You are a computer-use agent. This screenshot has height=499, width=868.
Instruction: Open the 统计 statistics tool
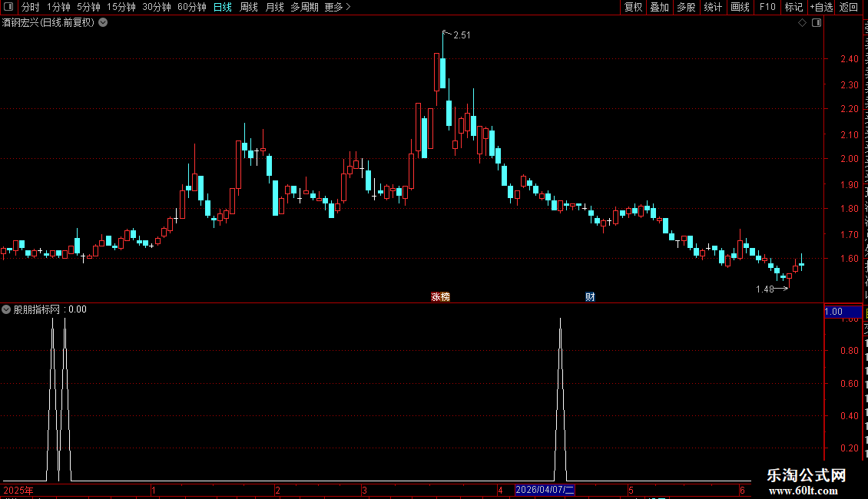[712, 7]
